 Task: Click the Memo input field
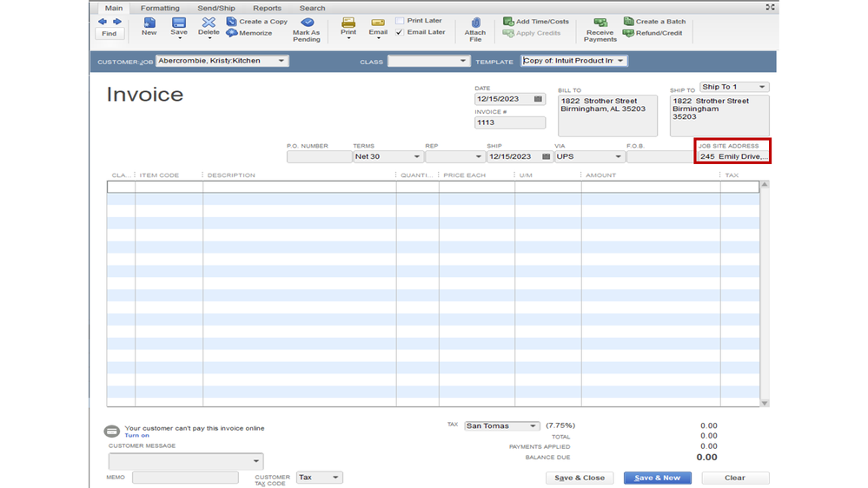coord(185,478)
